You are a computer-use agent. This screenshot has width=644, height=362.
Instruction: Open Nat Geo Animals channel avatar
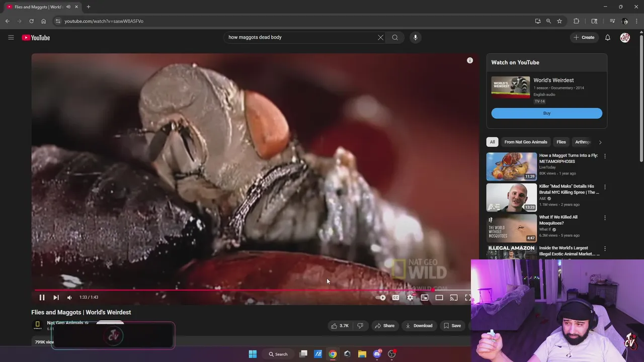tap(37, 325)
